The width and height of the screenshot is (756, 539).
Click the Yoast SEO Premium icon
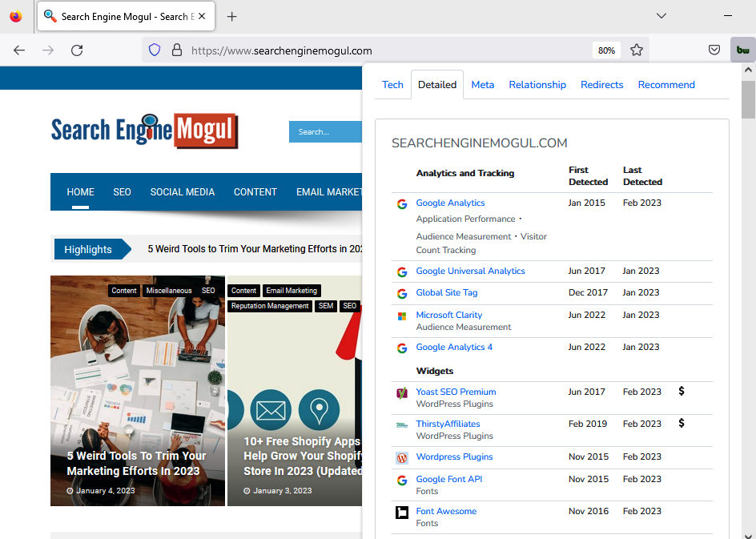[x=402, y=393]
